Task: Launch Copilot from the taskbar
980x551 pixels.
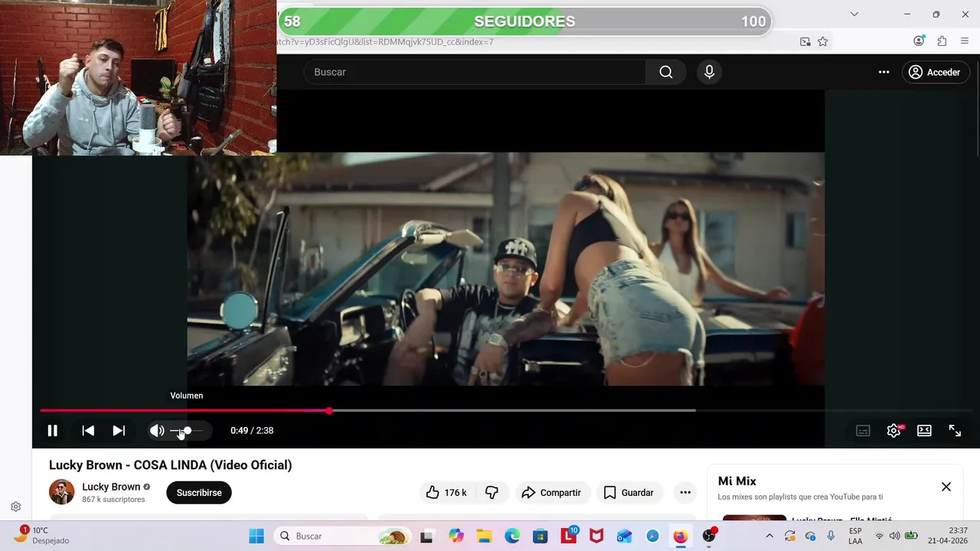Action: pyautogui.click(x=456, y=536)
